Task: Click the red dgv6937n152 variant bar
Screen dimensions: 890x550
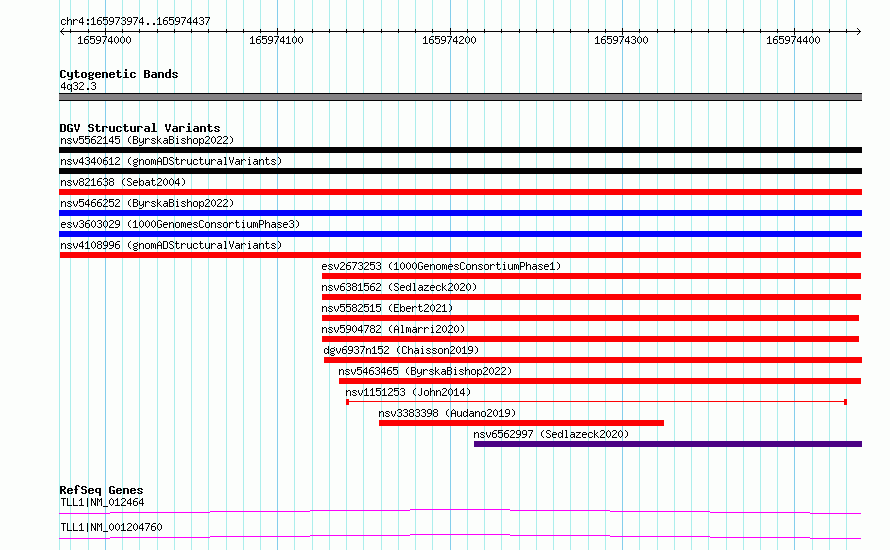Action: click(593, 360)
